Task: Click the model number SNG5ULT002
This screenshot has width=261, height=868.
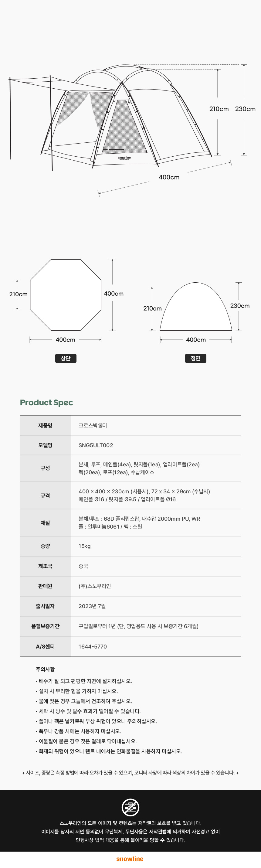Action: pos(96,445)
